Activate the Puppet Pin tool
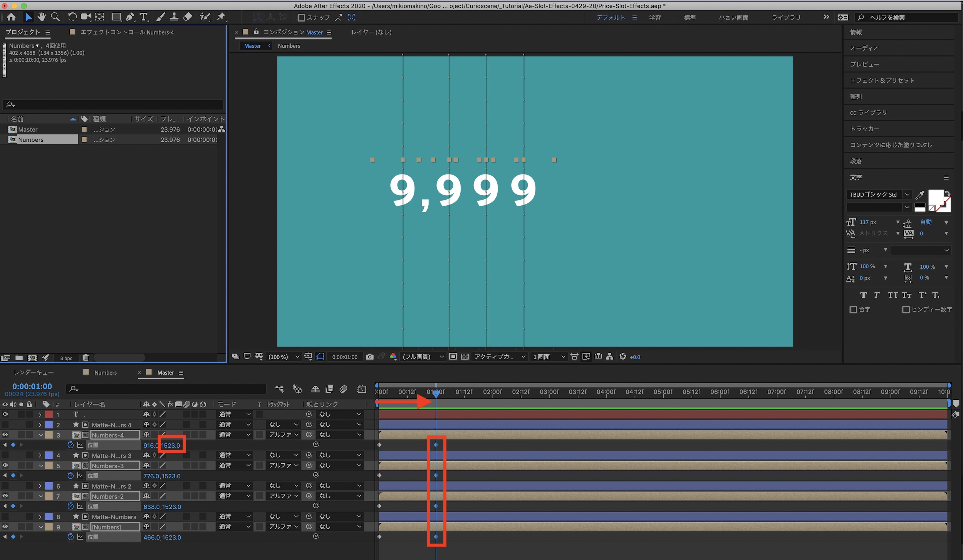Image resolution: width=963 pixels, height=560 pixels. [221, 17]
